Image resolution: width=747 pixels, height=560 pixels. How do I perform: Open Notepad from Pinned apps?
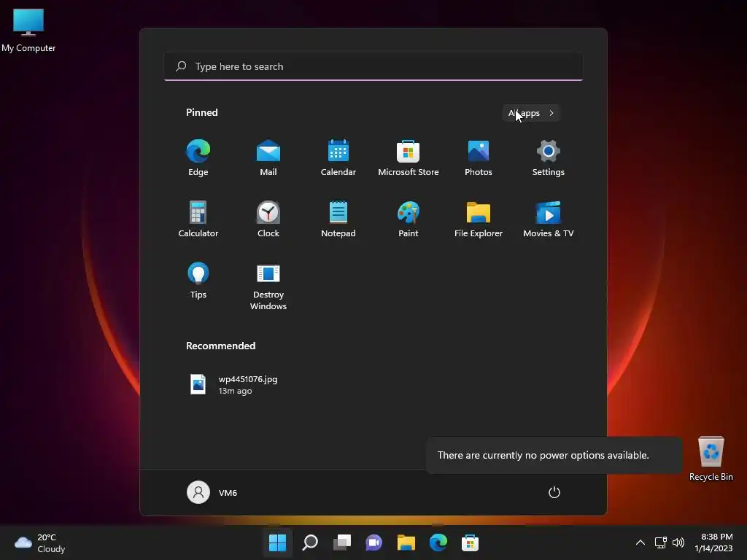pyautogui.click(x=338, y=219)
